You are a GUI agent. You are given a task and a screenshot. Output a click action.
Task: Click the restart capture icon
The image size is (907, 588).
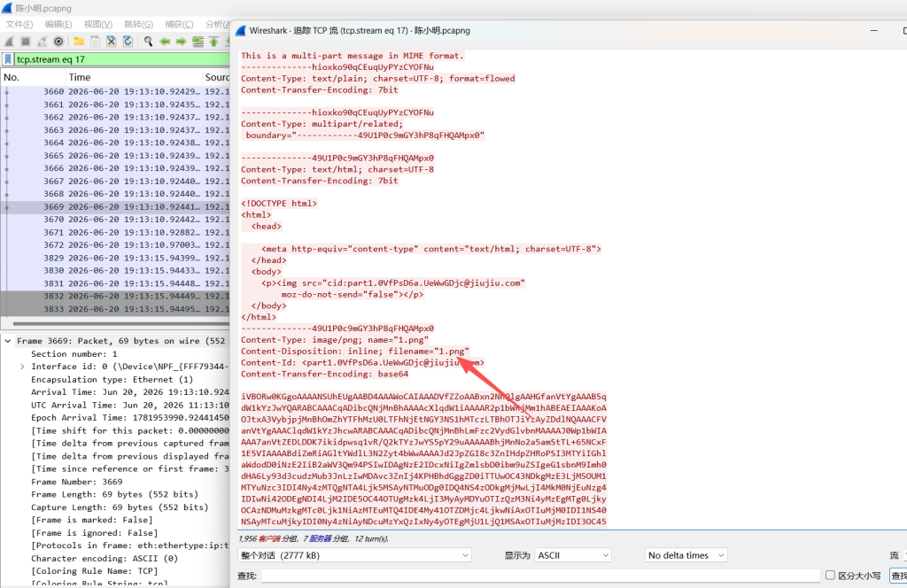[43, 42]
